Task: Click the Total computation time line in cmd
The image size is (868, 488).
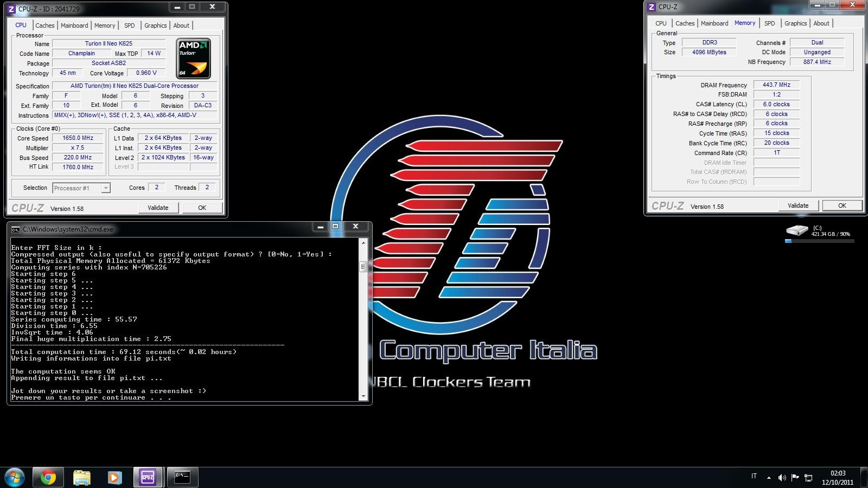Action: coord(124,352)
